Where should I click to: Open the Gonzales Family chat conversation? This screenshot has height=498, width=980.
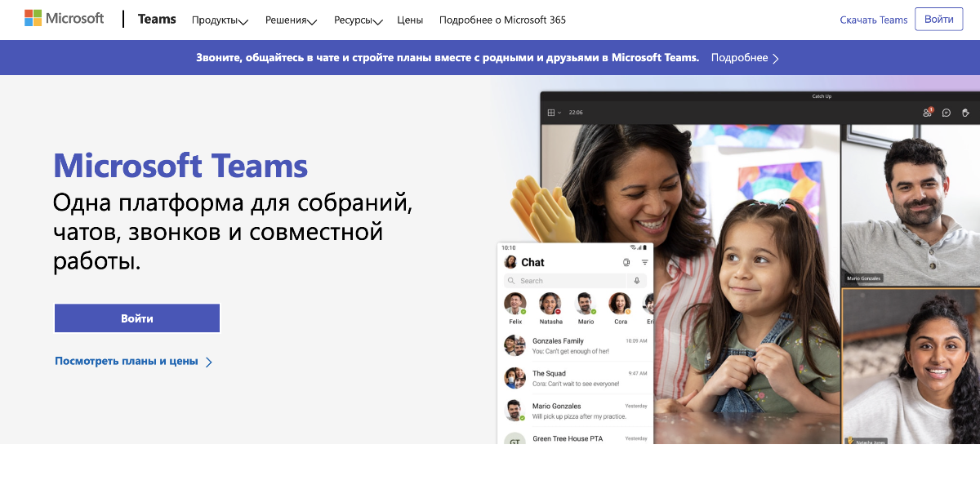coord(576,345)
